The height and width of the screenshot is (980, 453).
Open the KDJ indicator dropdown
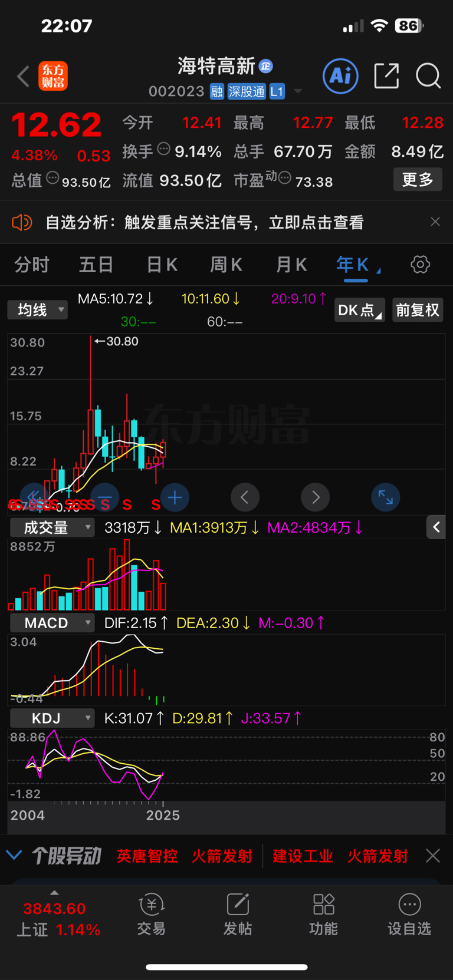pos(52,718)
